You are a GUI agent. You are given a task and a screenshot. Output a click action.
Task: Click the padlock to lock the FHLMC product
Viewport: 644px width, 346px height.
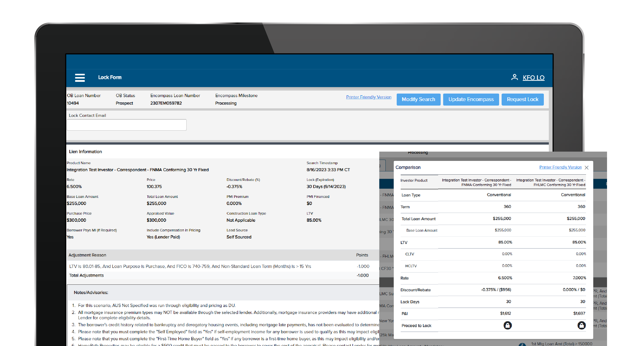click(x=582, y=325)
